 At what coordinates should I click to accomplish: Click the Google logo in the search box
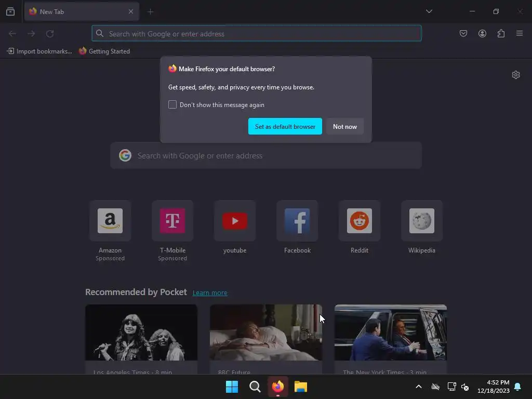click(x=125, y=155)
